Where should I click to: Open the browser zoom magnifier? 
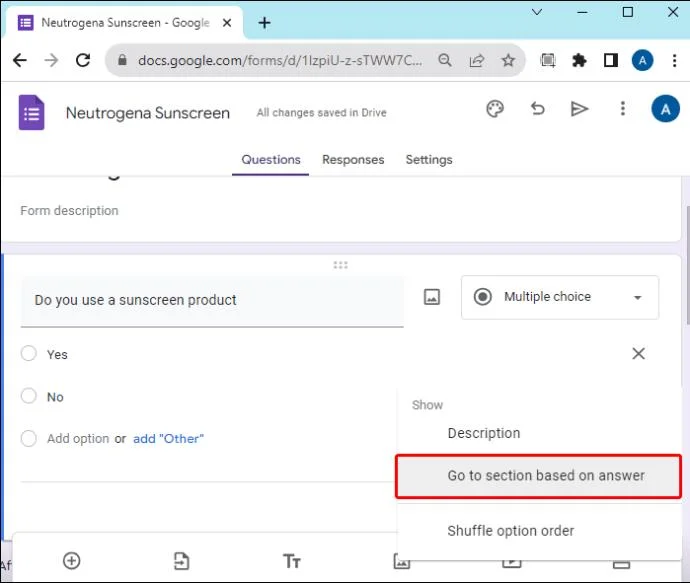(445, 60)
